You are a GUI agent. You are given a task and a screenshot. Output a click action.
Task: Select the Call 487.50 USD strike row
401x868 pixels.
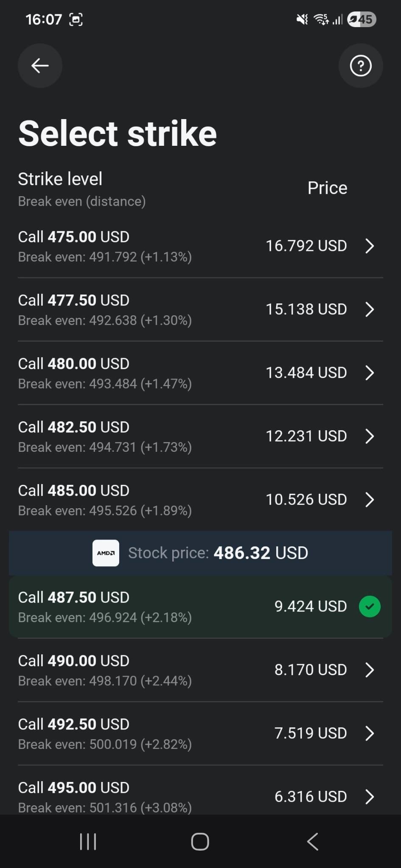[x=200, y=606]
